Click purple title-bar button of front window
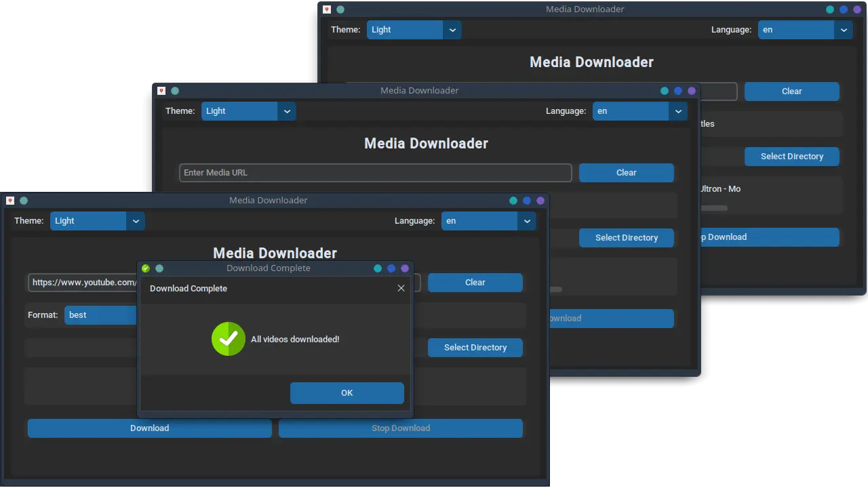The width and height of the screenshot is (868, 488). [540, 201]
